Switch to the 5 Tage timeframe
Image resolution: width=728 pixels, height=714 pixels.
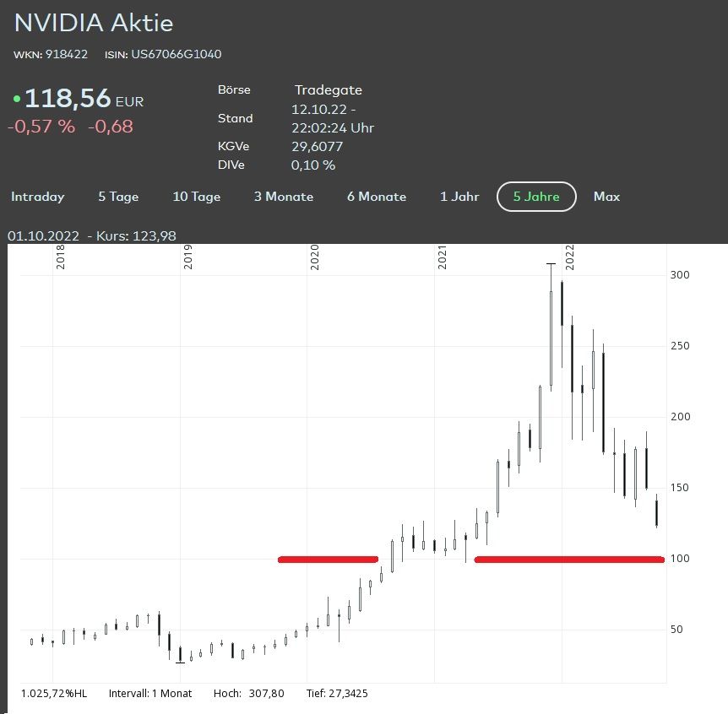click(117, 197)
